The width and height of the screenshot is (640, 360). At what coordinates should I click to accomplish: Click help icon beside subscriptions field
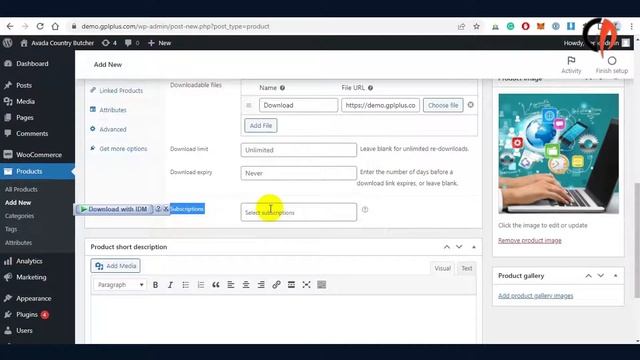[365, 210]
